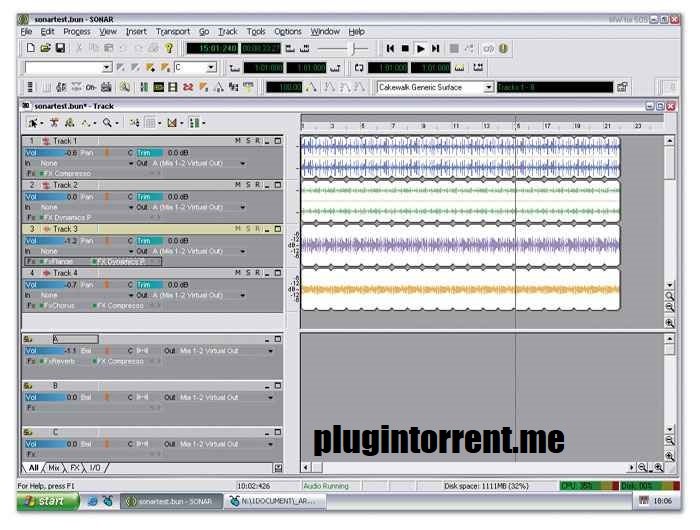
Task: Arm Track 1 for recording with R
Action: (258, 141)
